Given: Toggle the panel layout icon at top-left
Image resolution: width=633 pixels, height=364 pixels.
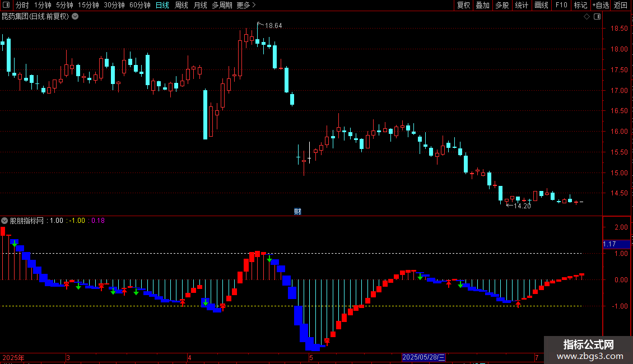Looking at the screenshot, I should pyautogui.click(x=6, y=5).
